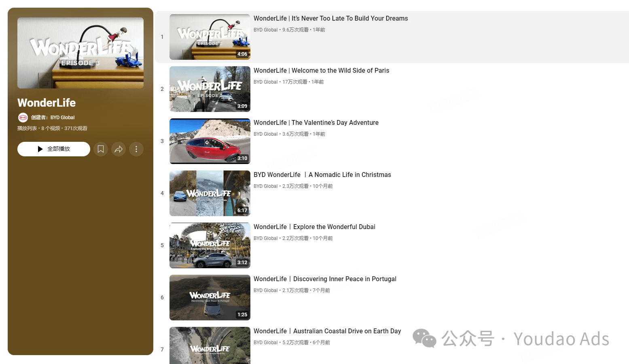Open the playlist three-dot options menu
This screenshot has width=629, height=364.
point(136,149)
